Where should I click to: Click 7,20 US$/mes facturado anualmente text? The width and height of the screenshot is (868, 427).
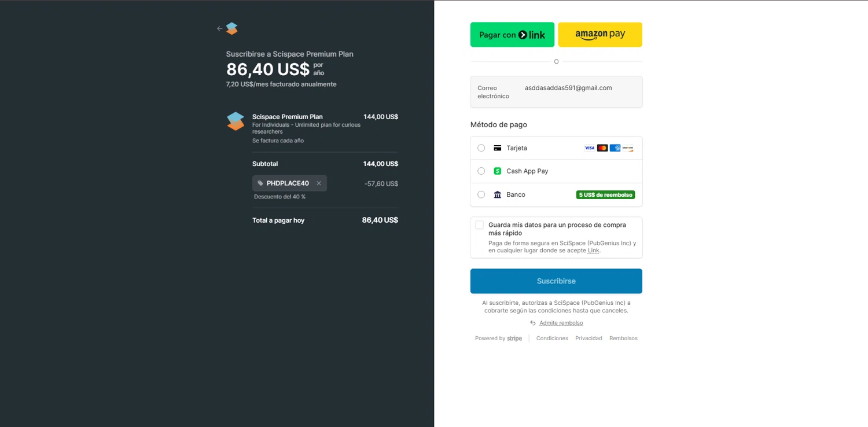tap(281, 84)
